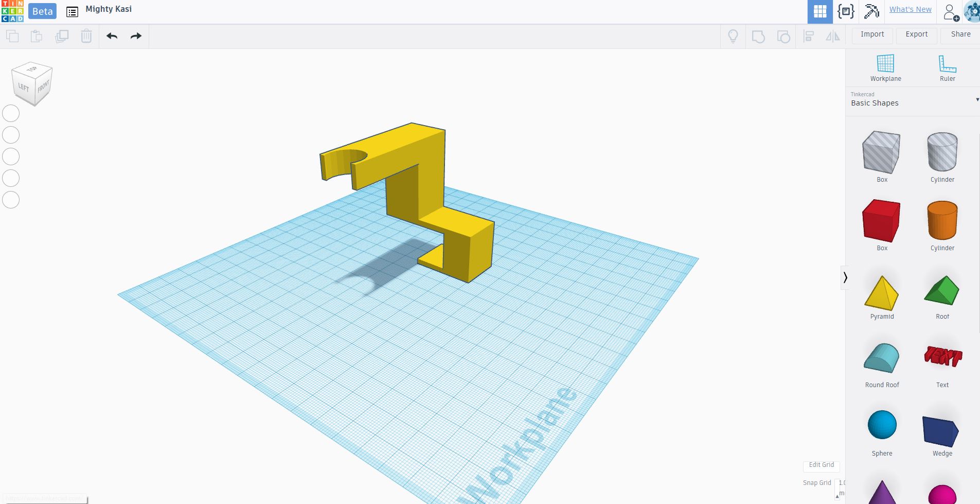This screenshot has height=504, width=980.
Task: Click the Paste icon in toolbar
Action: pyautogui.click(x=37, y=36)
